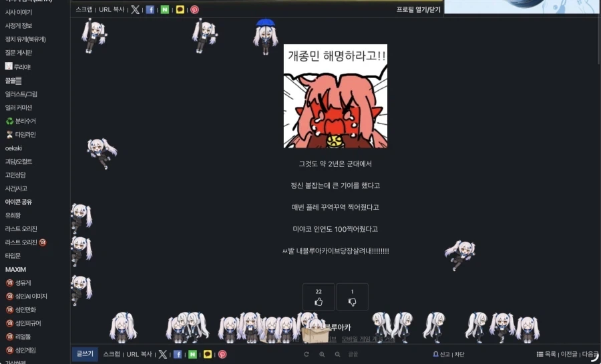Click the 루리야! avatar icon in the sidebar
Screen dimensions: 601x364
pyautogui.click(x=9, y=66)
